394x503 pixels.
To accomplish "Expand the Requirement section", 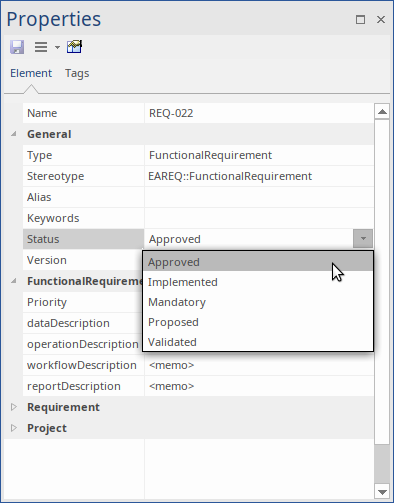I will pyautogui.click(x=14, y=407).
